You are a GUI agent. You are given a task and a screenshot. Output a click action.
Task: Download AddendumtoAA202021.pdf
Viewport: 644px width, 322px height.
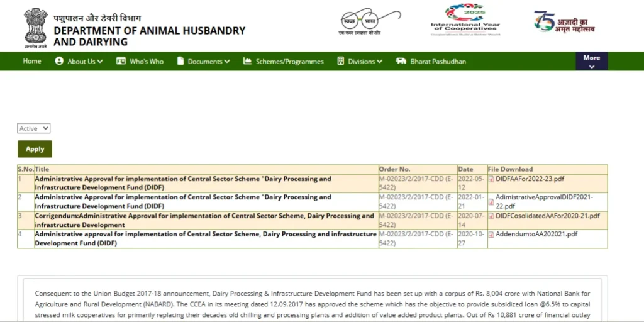(x=536, y=235)
